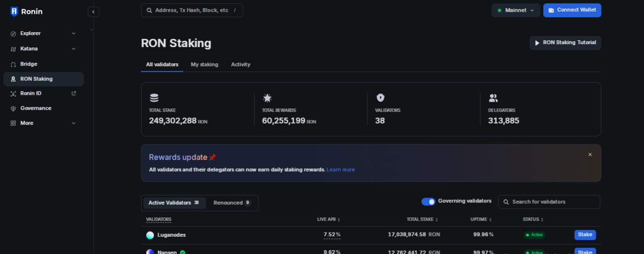Select the Renounced tab
The image size is (644, 254).
(232, 203)
